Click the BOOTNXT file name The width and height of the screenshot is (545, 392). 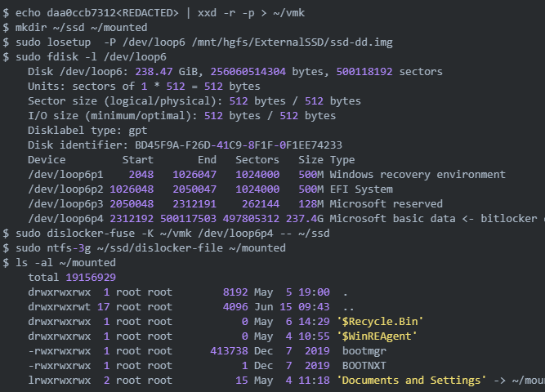pos(364,366)
